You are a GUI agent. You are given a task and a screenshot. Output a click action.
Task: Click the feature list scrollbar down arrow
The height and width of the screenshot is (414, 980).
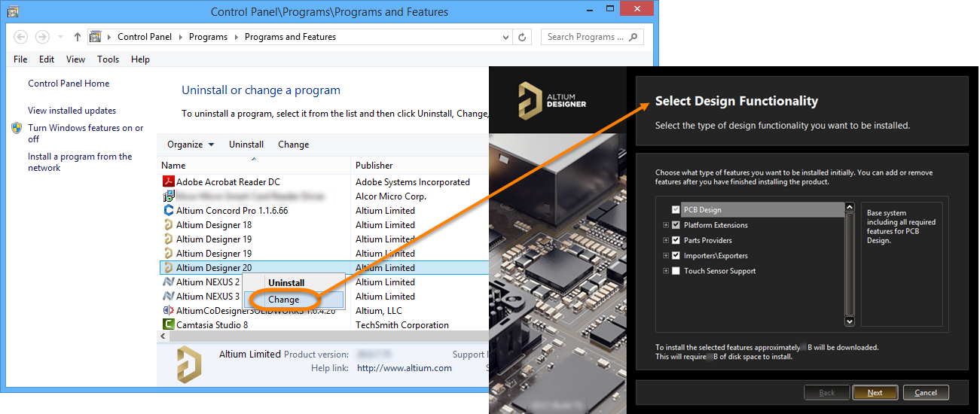(x=850, y=321)
